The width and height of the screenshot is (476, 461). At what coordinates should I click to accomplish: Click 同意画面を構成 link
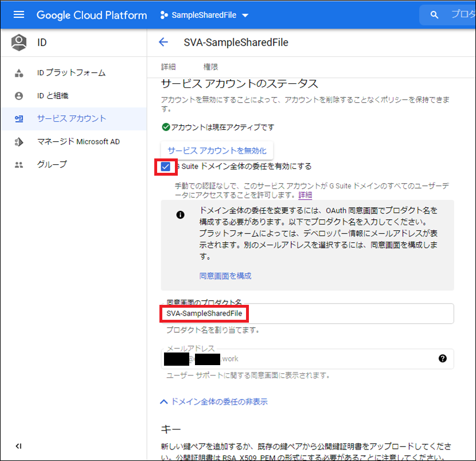point(225,276)
